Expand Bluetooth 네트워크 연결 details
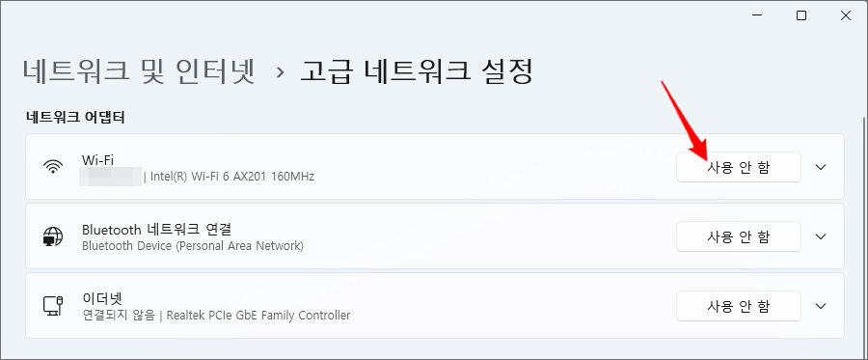The height and width of the screenshot is (360, 868). (821, 236)
